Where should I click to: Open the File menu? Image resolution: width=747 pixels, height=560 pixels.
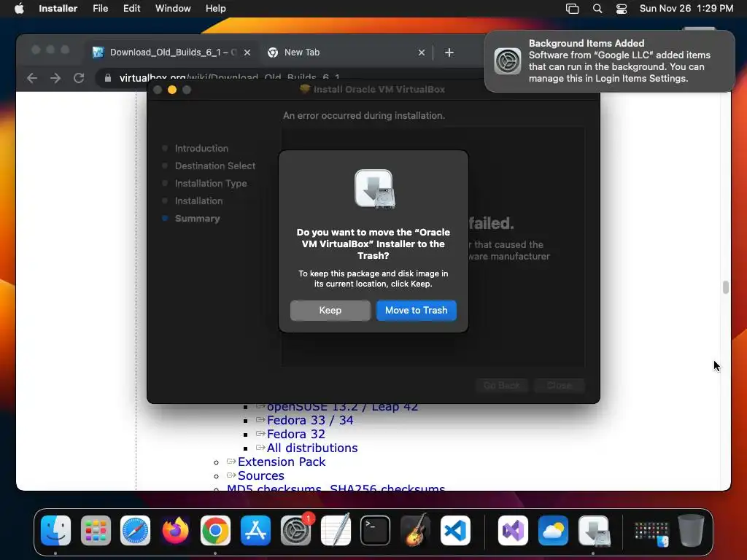(101, 9)
